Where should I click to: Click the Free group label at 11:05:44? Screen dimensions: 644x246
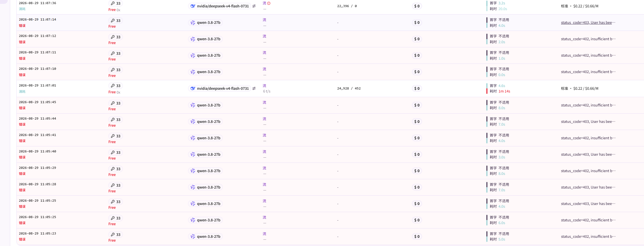pos(112,126)
